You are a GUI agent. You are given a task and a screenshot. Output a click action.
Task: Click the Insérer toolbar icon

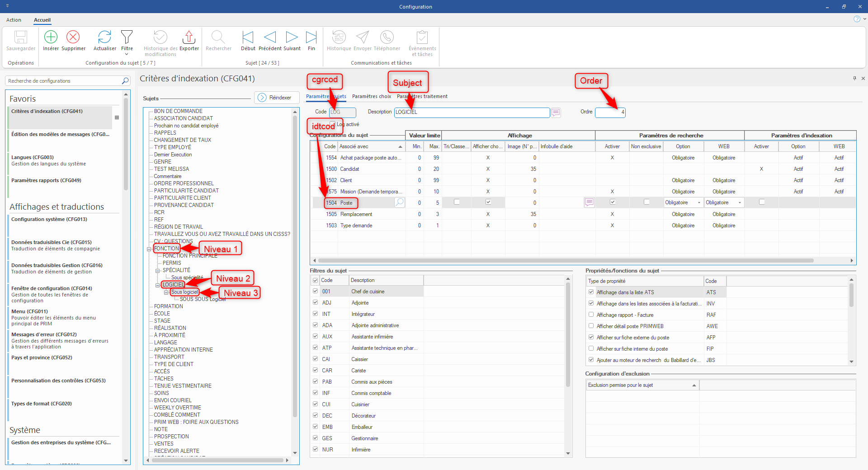(x=51, y=37)
